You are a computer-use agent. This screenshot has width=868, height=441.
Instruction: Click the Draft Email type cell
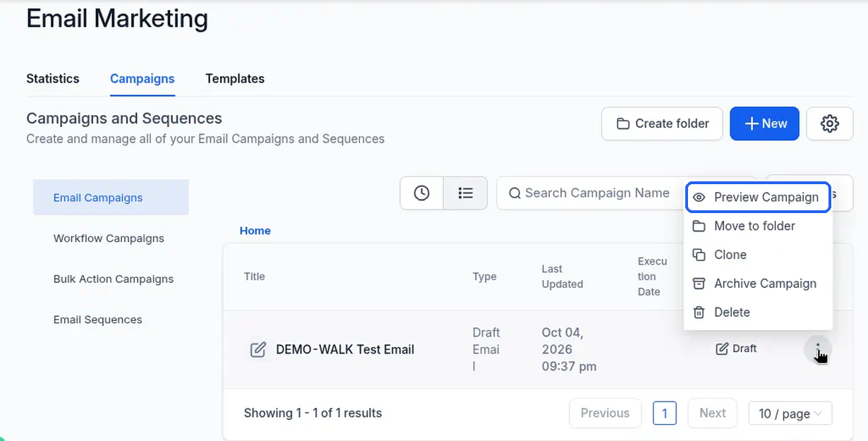coord(486,349)
